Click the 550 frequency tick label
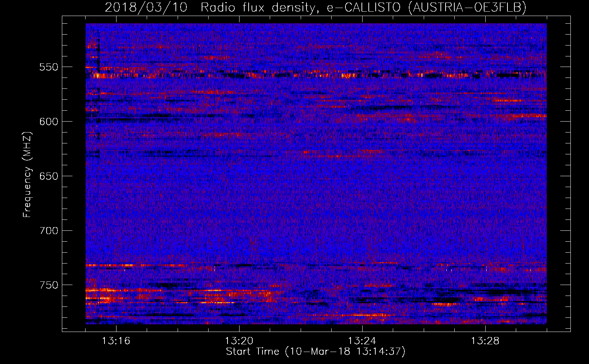Image resolution: width=589 pixels, height=364 pixels. click(x=49, y=67)
